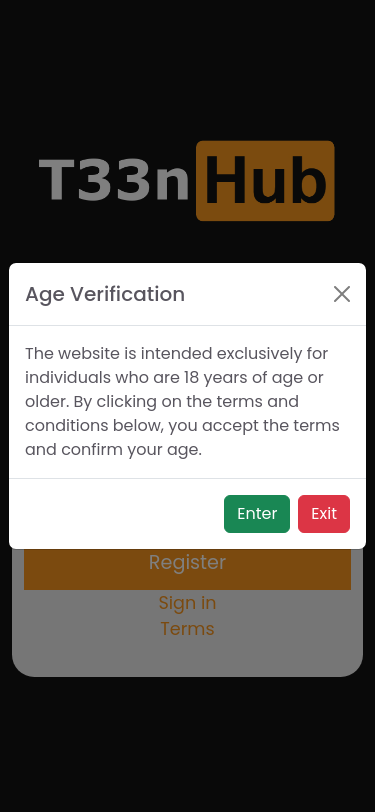Image resolution: width=375 pixels, height=812 pixels.
Task: Select the orange Register button
Action: pos(188,569)
